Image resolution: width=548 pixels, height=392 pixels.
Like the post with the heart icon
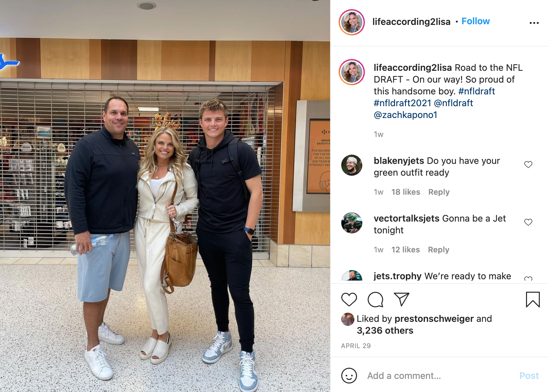point(349,300)
